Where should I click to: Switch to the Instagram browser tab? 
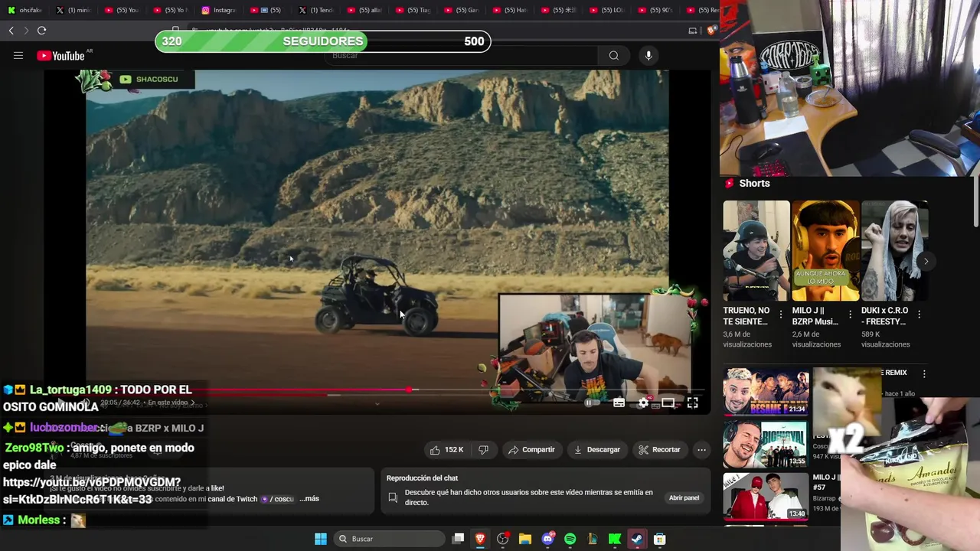click(220, 10)
